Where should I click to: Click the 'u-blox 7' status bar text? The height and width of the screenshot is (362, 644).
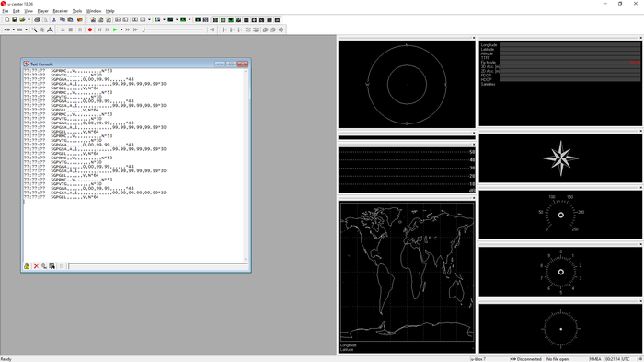tap(478, 359)
